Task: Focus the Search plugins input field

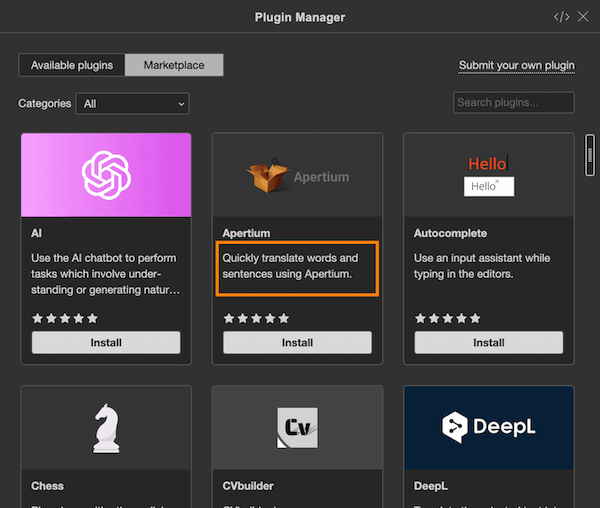Action: click(514, 103)
